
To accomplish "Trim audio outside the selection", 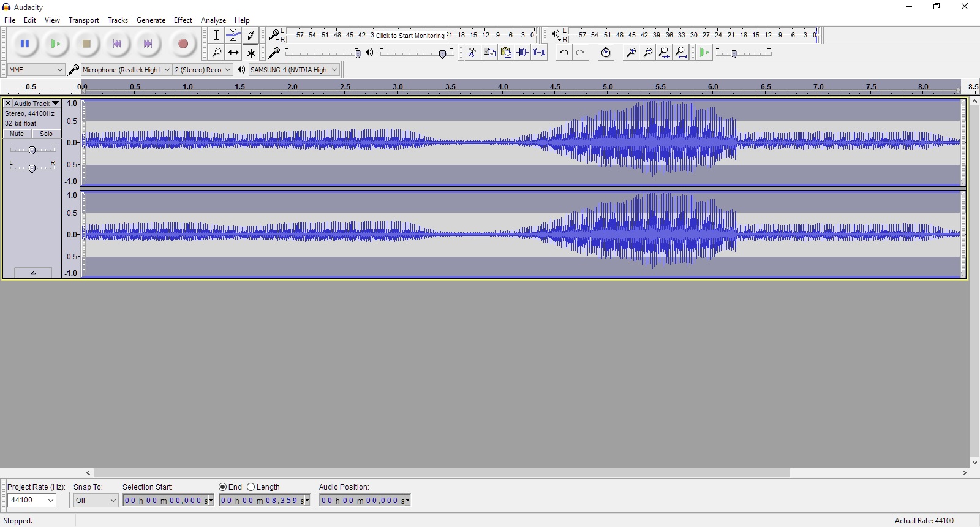I will [x=522, y=52].
